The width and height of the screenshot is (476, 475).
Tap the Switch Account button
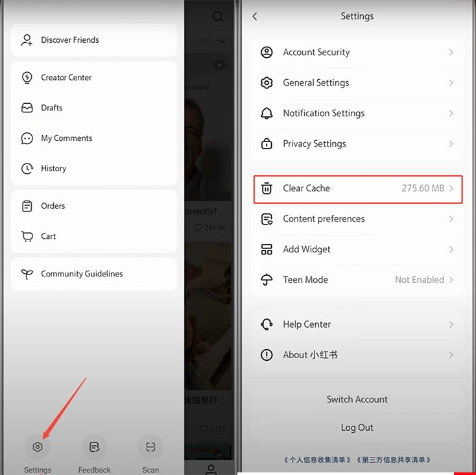pos(357,399)
